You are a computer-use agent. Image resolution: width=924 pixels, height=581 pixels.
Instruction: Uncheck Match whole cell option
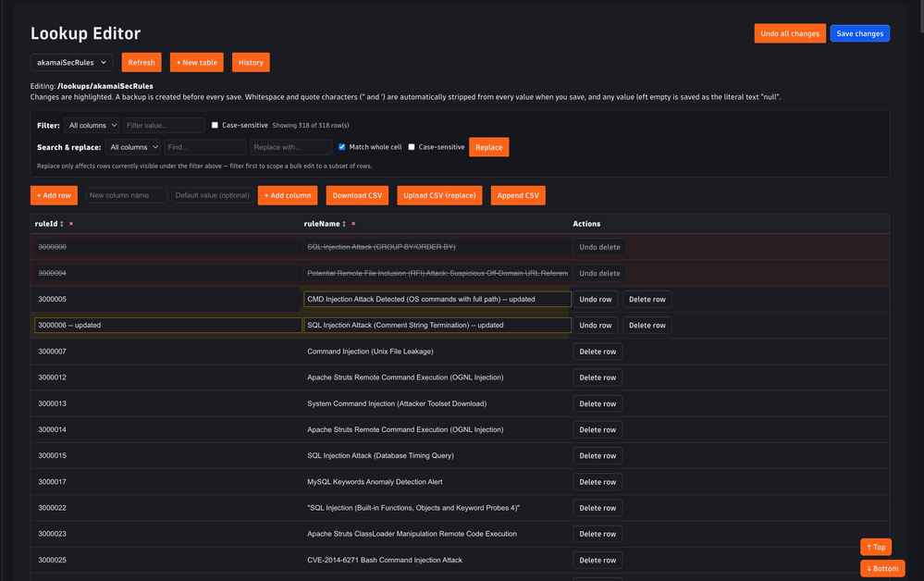point(342,147)
